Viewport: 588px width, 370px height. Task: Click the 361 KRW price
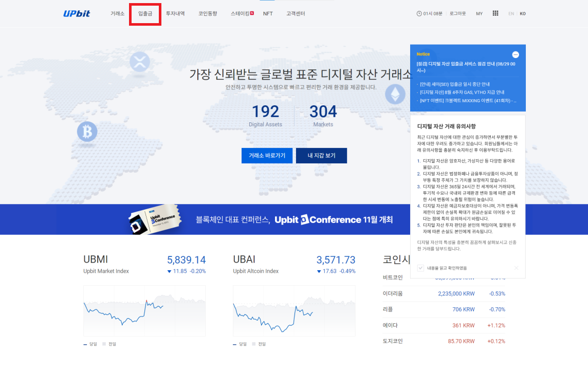tap(464, 325)
